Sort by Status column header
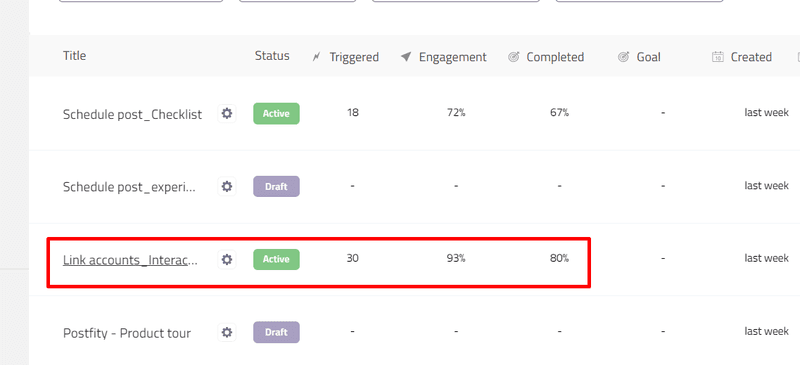Image resolution: width=800 pixels, height=365 pixels. 272,56
